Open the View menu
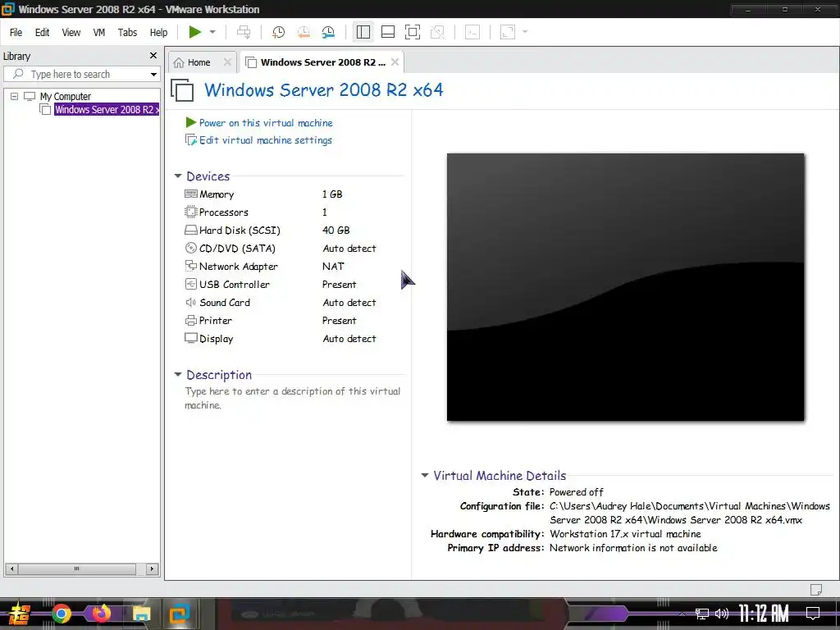The height and width of the screenshot is (630, 840). coord(71,33)
